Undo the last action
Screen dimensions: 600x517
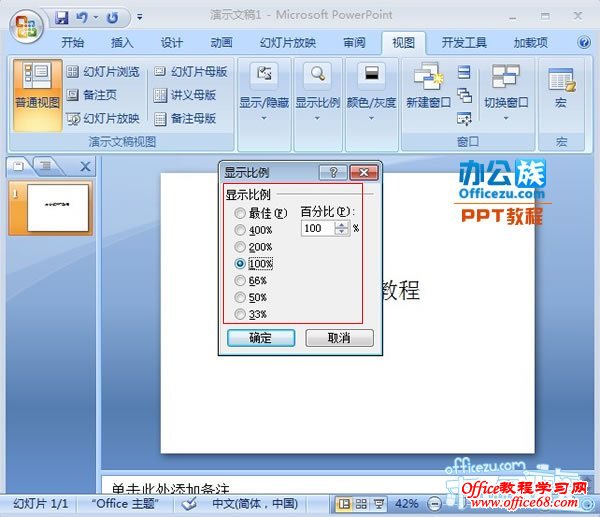pos(82,18)
